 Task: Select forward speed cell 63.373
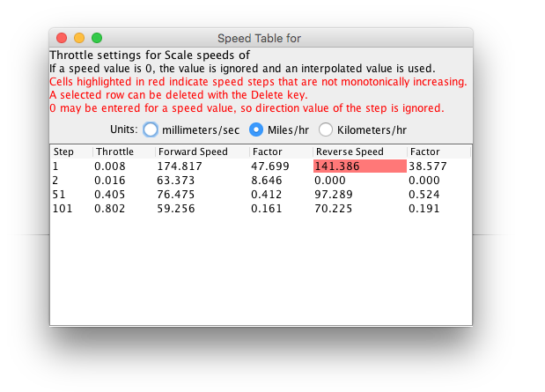[x=203, y=181]
